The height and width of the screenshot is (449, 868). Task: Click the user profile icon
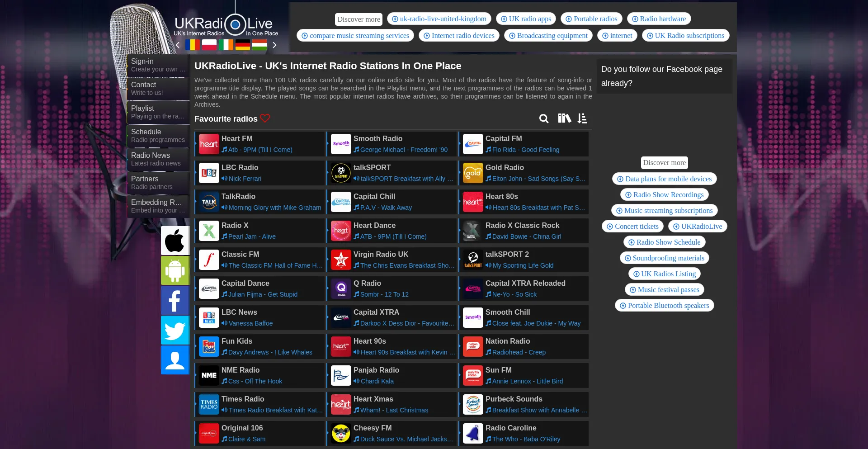[x=175, y=360]
